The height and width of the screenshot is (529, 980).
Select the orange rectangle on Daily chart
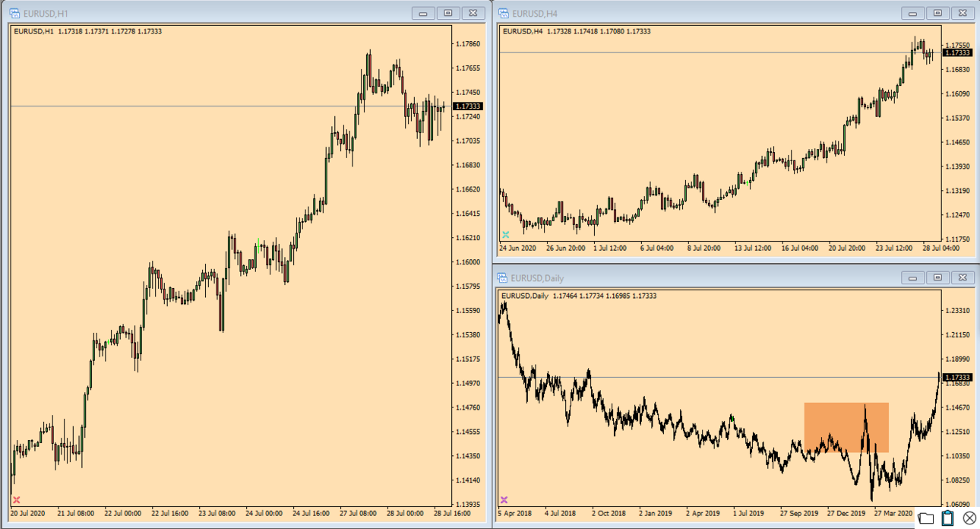(846, 427)
